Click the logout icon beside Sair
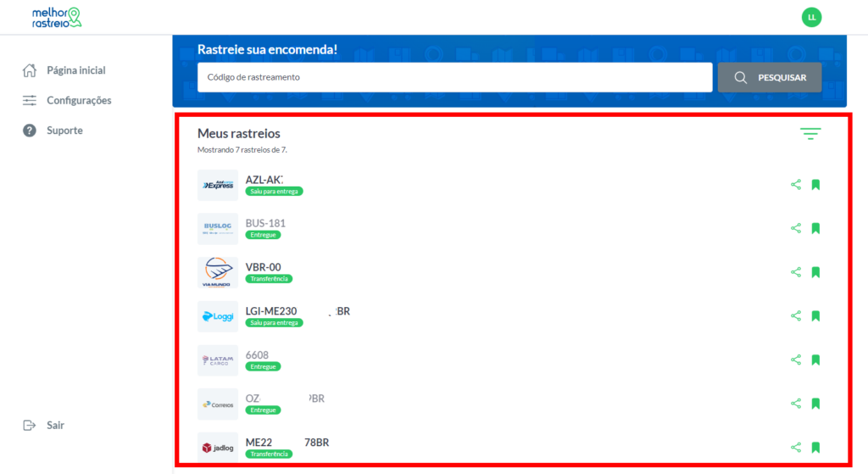Viewport: 868px width, 474px height. [30, 426]
